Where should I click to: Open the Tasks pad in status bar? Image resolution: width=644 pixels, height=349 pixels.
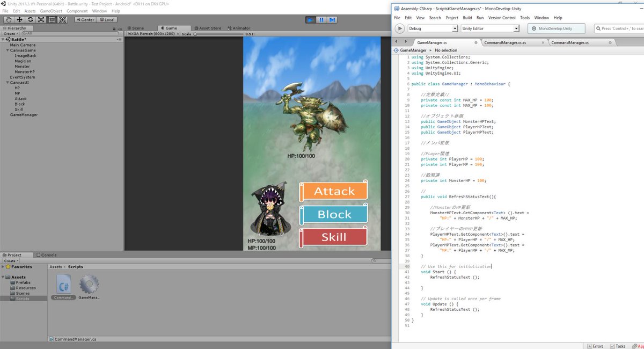tap(617, 346)
